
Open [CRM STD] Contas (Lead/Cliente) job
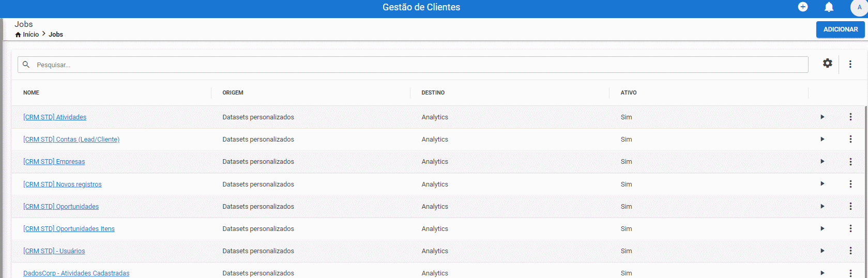(x=71, y=140)
